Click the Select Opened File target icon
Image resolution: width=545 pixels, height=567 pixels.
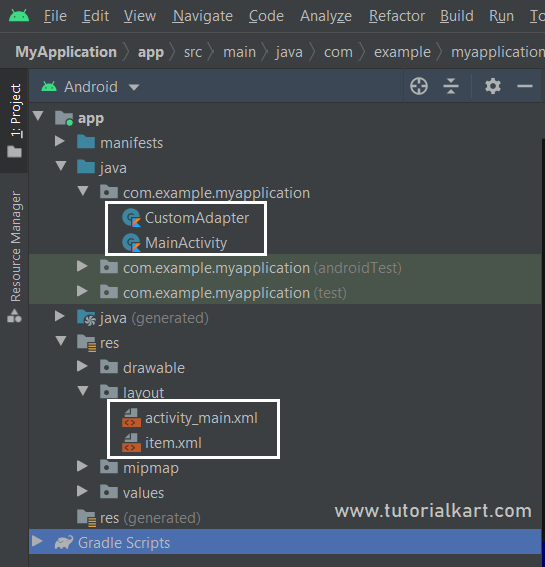pyautogui.click(x=419, y=86)
